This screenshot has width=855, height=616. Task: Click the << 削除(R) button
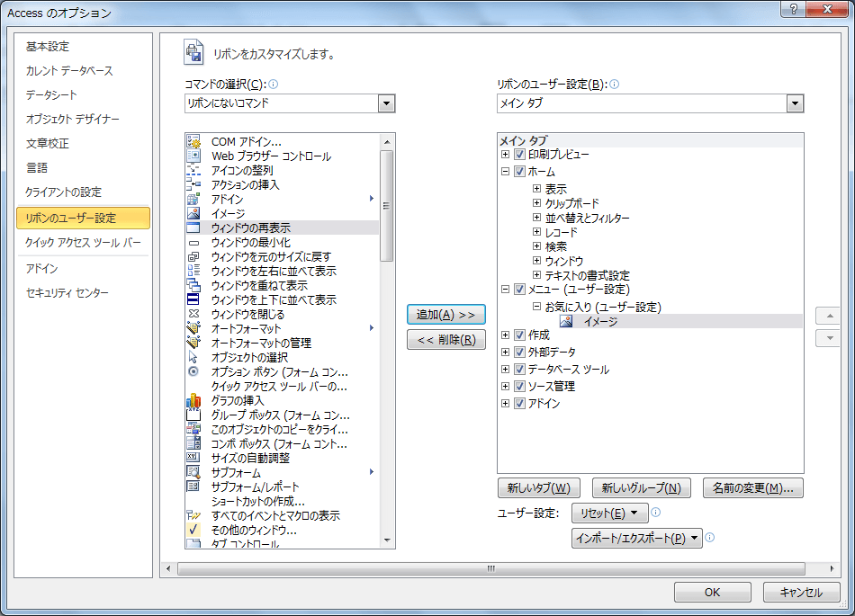click(x=446, y=340)
